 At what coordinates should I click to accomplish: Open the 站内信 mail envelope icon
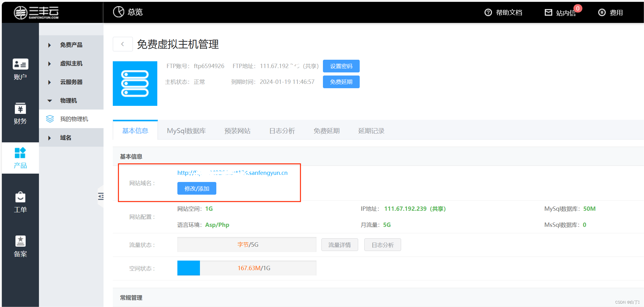click(x=549, y=12)
